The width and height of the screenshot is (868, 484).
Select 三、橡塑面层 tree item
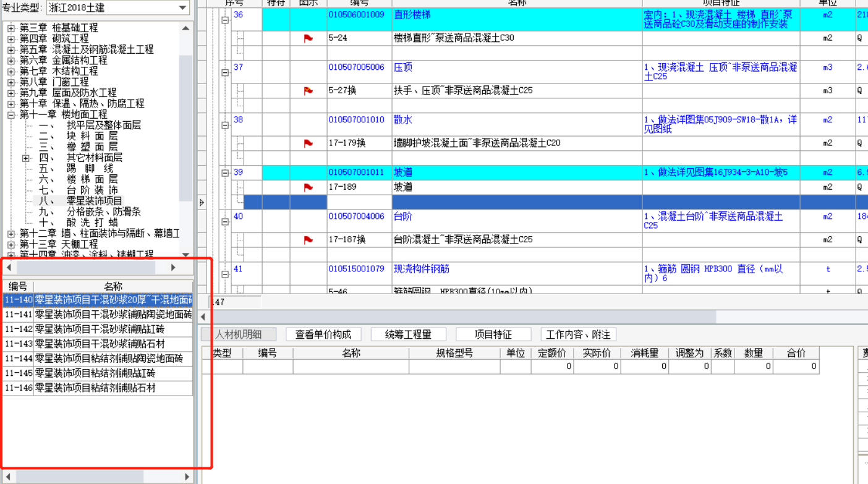[x=78, y=147]
